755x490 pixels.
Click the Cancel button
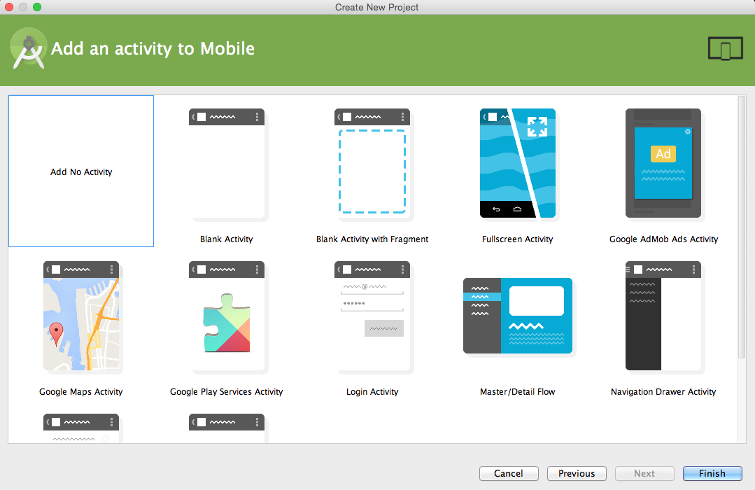click(x=508, y=474)
